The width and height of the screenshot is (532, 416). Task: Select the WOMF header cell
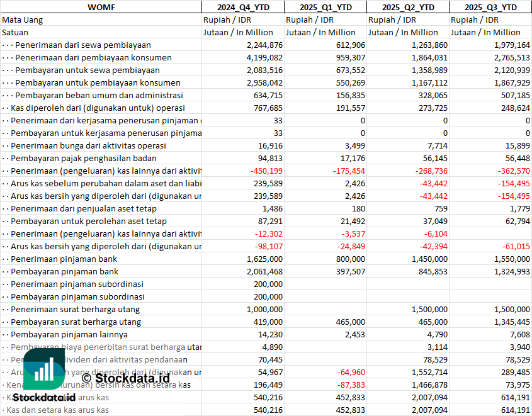click(x=101, y=7)
